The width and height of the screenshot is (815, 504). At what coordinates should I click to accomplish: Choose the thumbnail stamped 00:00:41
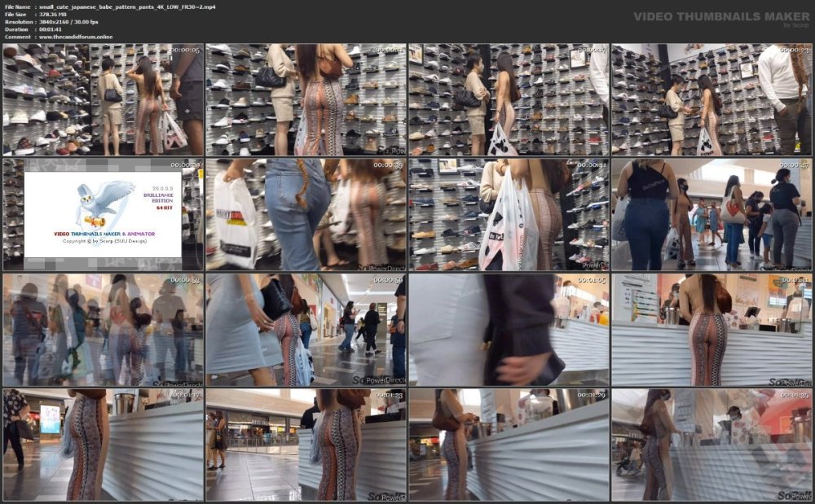[509, 215]
